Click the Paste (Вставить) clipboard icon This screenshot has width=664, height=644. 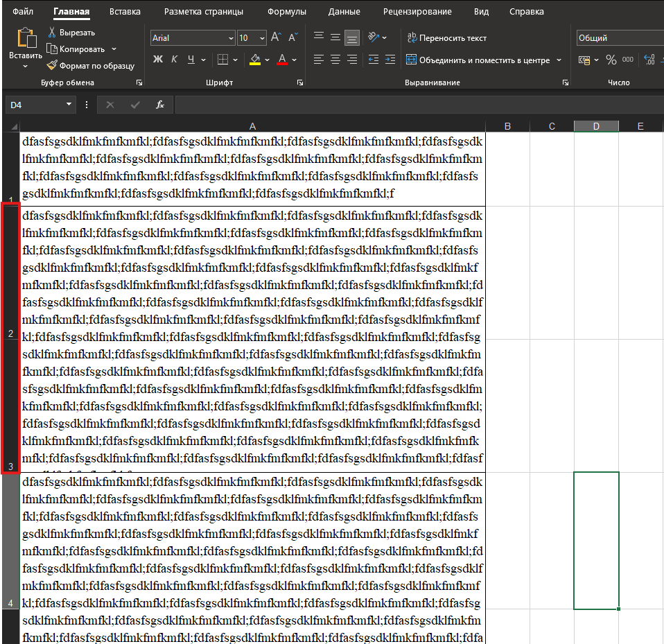26,37
